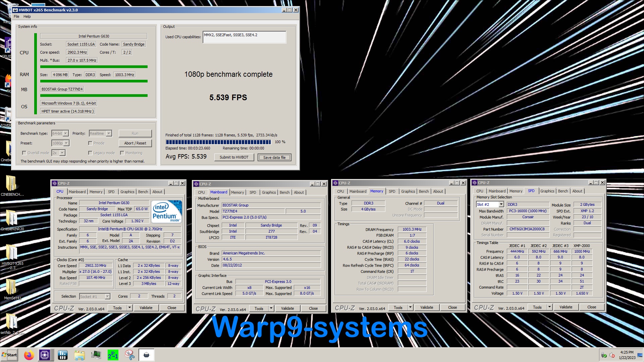Open Firefox from the taskbar

(x=29, y=355)
